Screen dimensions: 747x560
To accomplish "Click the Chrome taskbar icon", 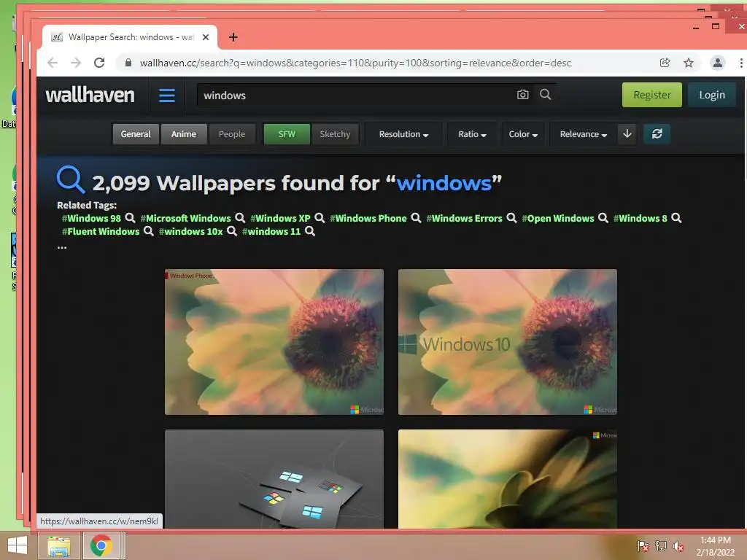I will pyautogui.click(x=101, y=545).
